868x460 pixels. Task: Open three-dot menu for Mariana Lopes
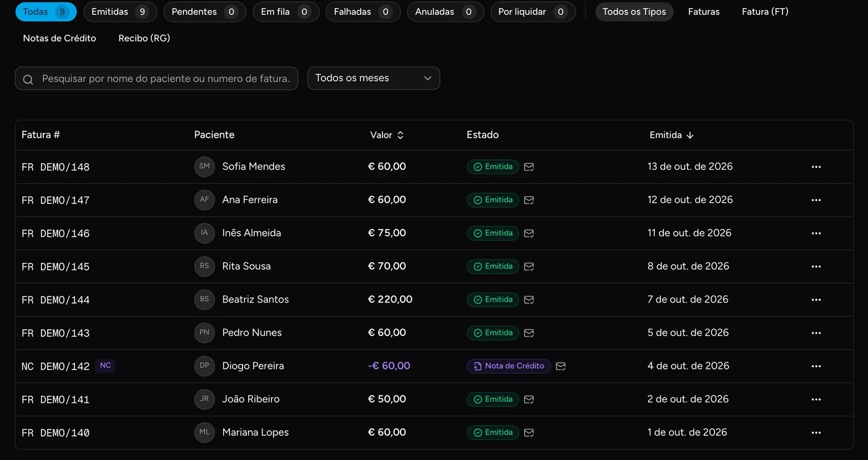coord(816,433)
